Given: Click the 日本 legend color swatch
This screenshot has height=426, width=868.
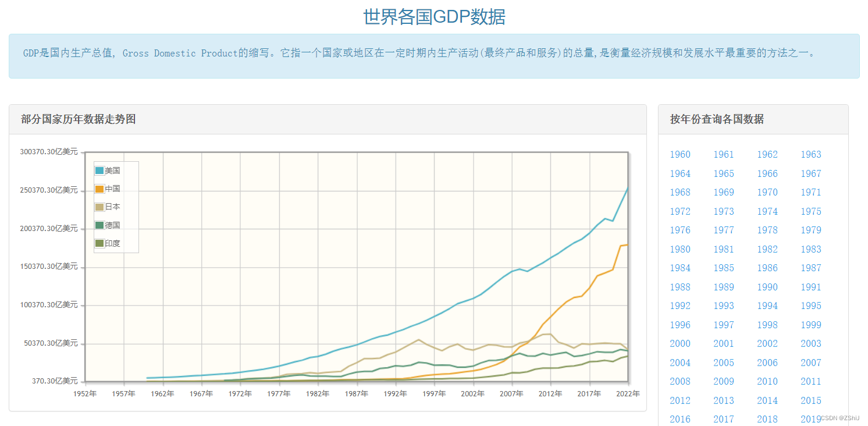Looking at the screenshot, I should tap(99, 207).
